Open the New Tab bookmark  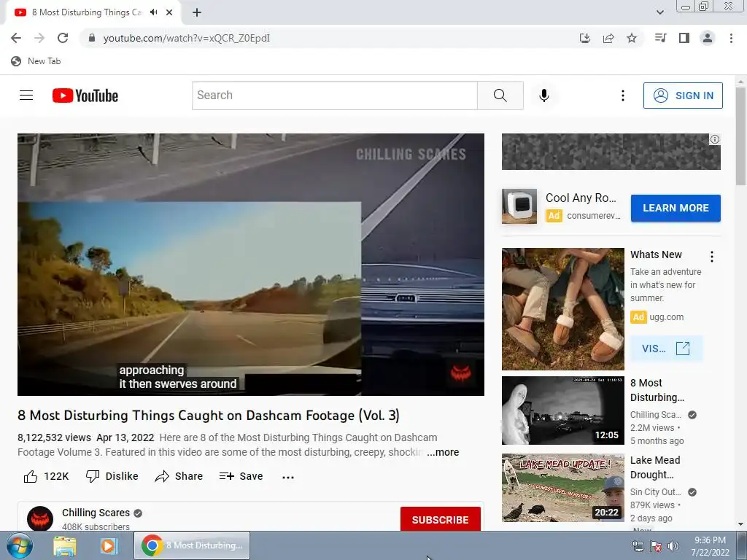pos(36,61)
